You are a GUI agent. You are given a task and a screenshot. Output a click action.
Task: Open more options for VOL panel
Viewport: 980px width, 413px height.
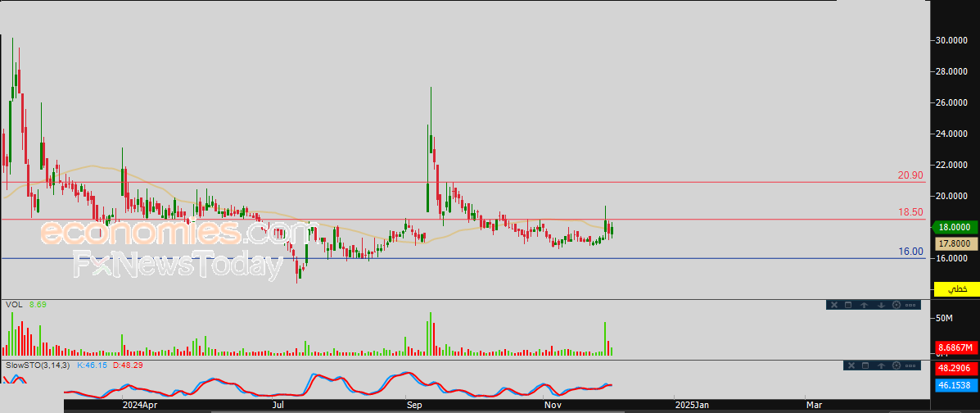coord(911,306)
